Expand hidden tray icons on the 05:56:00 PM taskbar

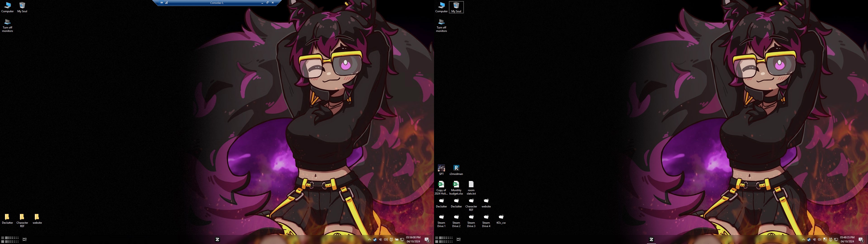tap(370, 240)
